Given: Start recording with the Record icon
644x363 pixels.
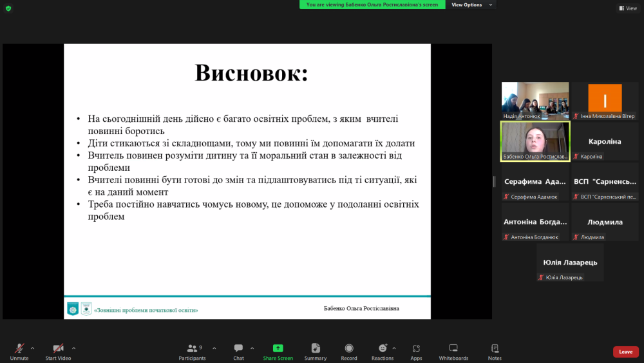Looking at the screenshot, I should pyautogui.click(x=349, y=349).
